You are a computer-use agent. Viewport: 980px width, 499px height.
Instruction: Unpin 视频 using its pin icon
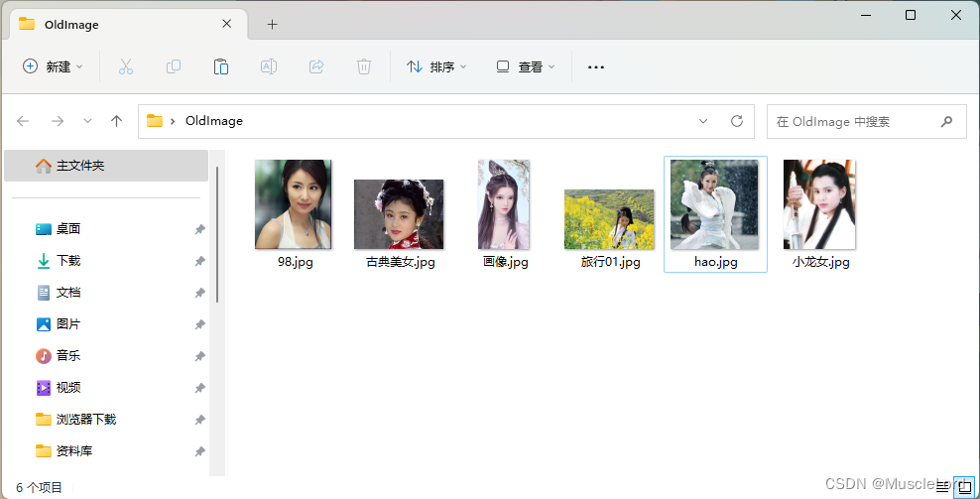pyautogui.click(x=199, y=388)
